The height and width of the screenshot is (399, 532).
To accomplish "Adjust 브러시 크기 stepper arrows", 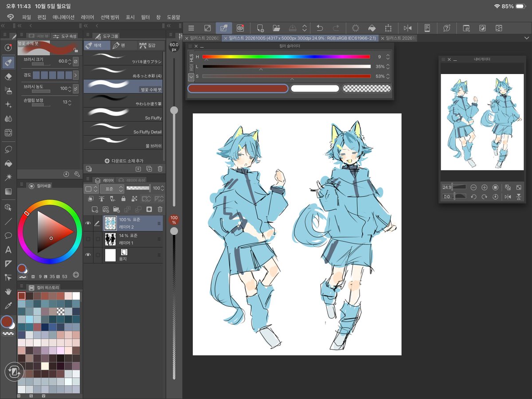I will tap(70, 61).
